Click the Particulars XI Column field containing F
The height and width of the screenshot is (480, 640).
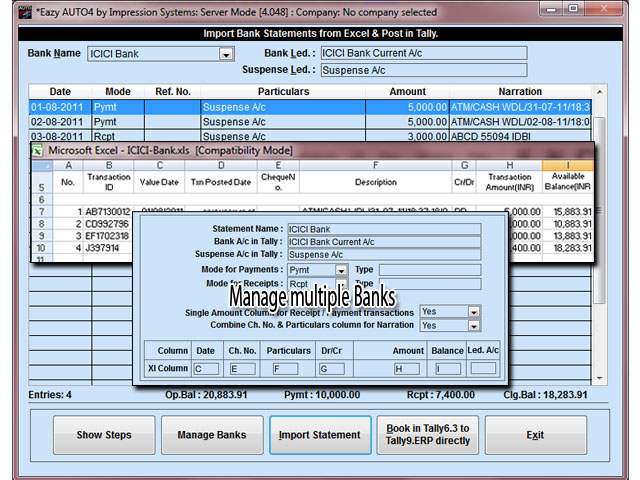[x=285, y=369]
